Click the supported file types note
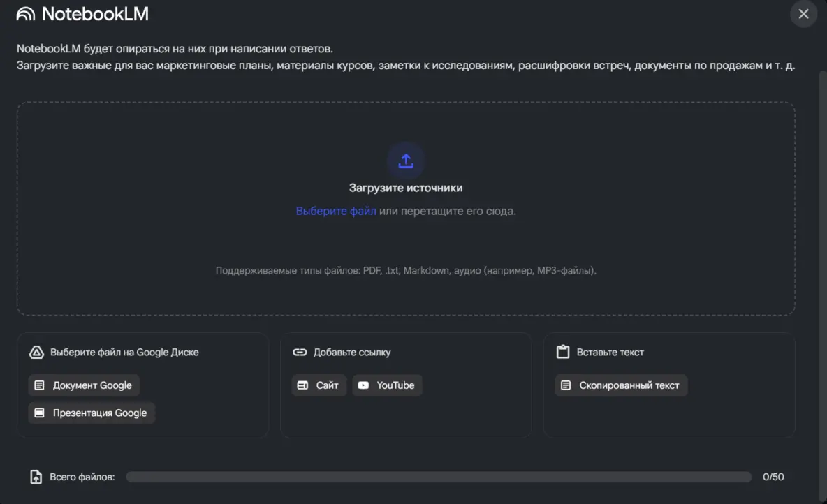Viewport: 827px width, 504px height. (406, 270)
